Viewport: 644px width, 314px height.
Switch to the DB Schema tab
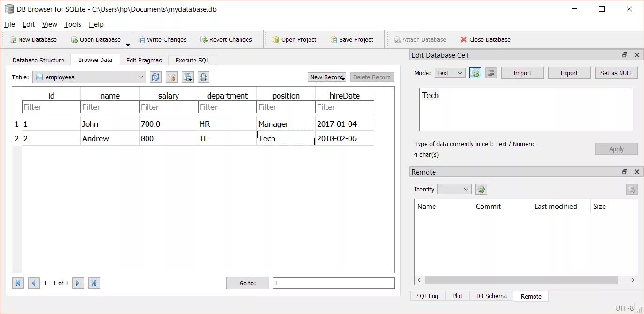point(491,296)
